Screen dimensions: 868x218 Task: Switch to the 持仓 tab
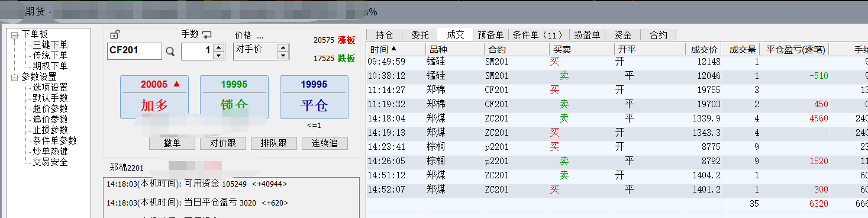point(385,35)
